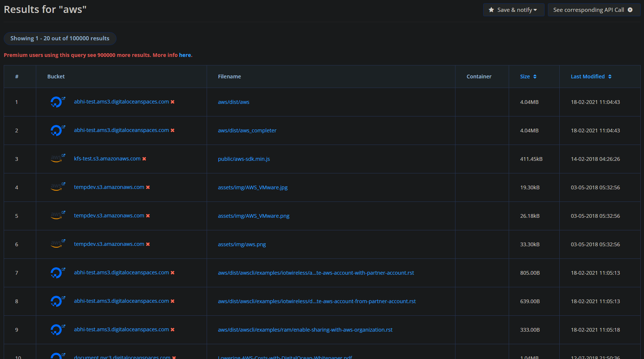Viewport: 644px width, 359px height.
Task: Click AWS bucket icon in row 3
Action: coord(56,159)
